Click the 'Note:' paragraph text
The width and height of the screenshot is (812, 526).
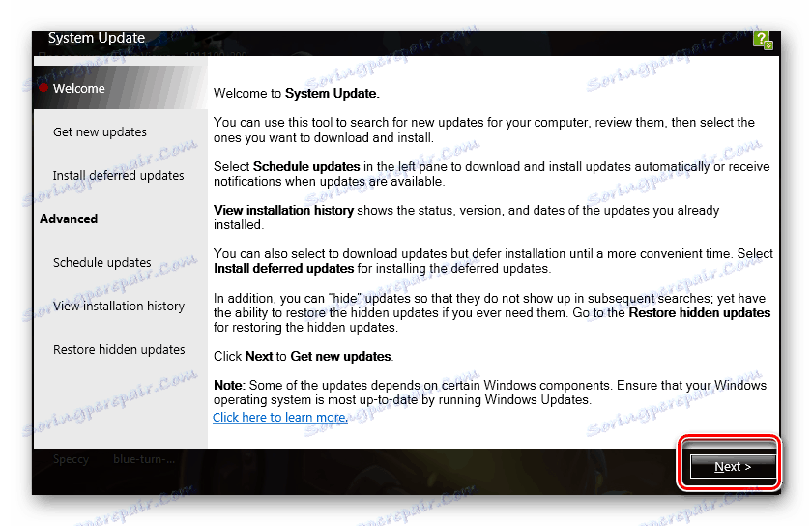490,393
